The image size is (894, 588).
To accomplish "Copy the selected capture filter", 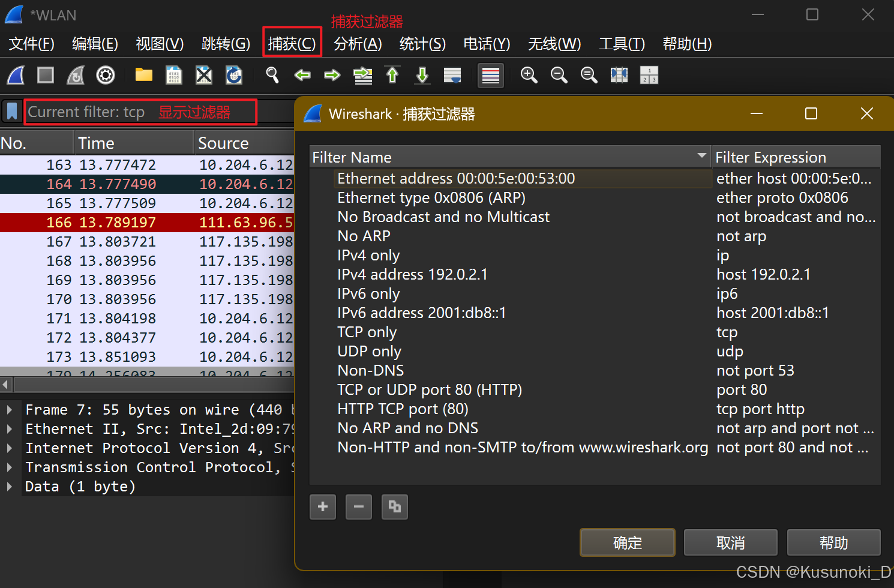I will click(x=395, y=507).
